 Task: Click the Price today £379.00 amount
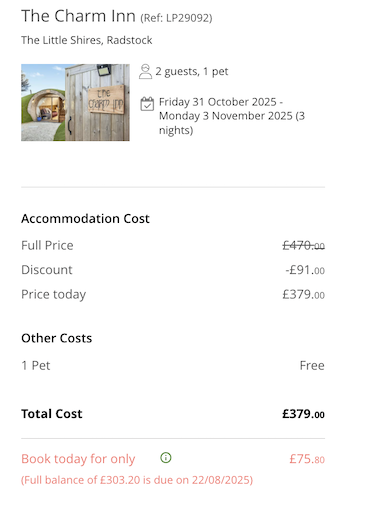[x=303, y=294]
